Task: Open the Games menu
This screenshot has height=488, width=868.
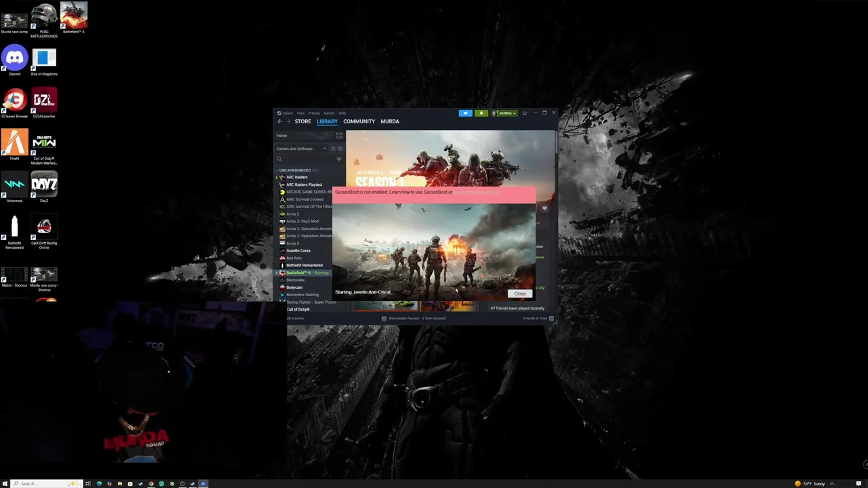Action: click(x=329, y=113)
